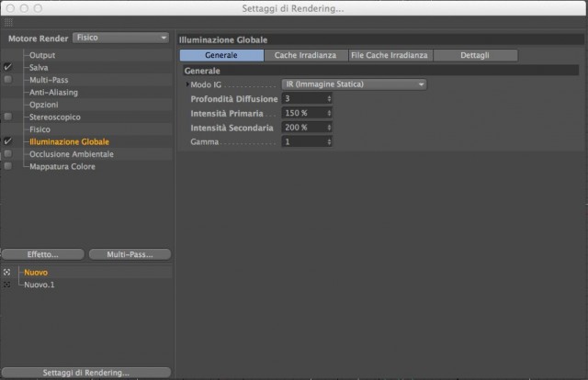Open the Motore Render dropdown
Screen dimensions: 588x380
120,38
